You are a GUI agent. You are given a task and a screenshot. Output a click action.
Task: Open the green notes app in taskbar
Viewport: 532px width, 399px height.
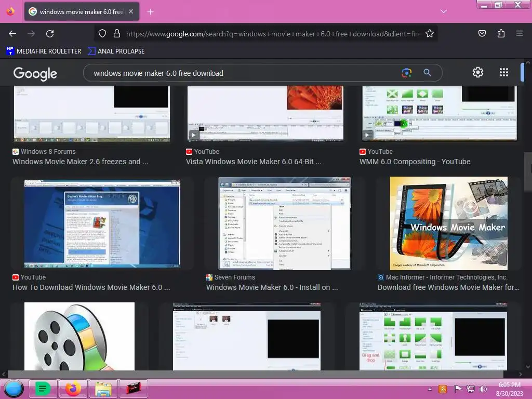coord(43,389)
